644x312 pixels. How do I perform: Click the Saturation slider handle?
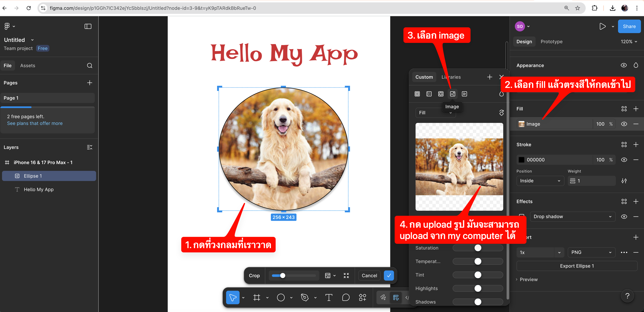pyautogui.click(x=478, y=248)
